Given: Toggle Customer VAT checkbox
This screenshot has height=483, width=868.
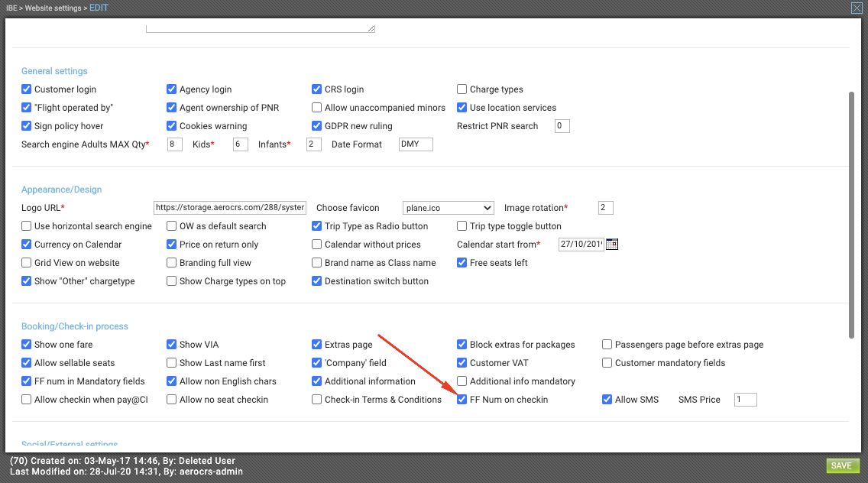Looking at the screenshot, I should coord(462,363).
